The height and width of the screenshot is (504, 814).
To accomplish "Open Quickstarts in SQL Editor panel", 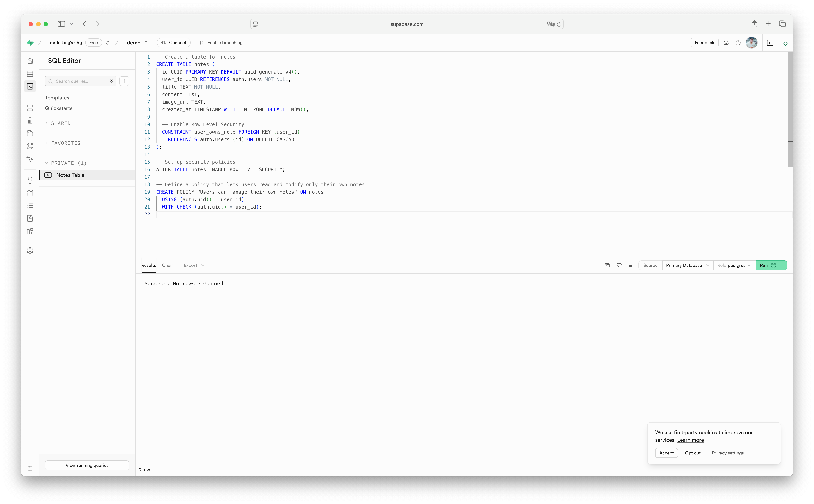I will coord(59,108).
